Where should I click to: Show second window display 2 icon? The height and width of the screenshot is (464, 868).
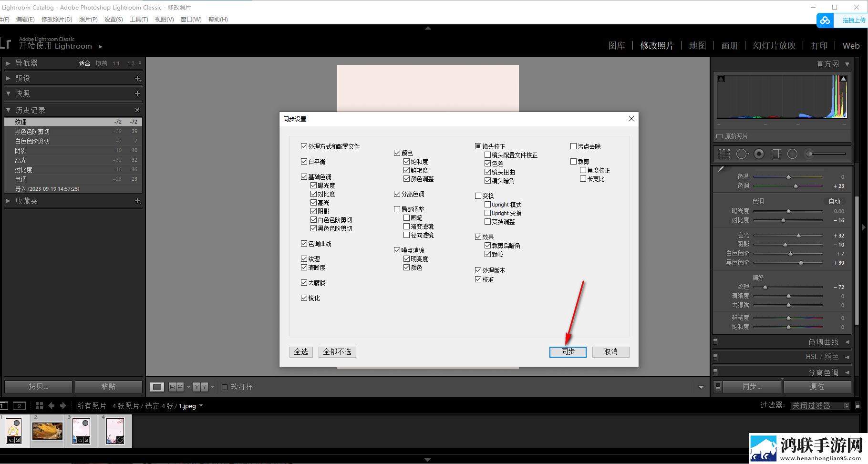tap(19, 406)
